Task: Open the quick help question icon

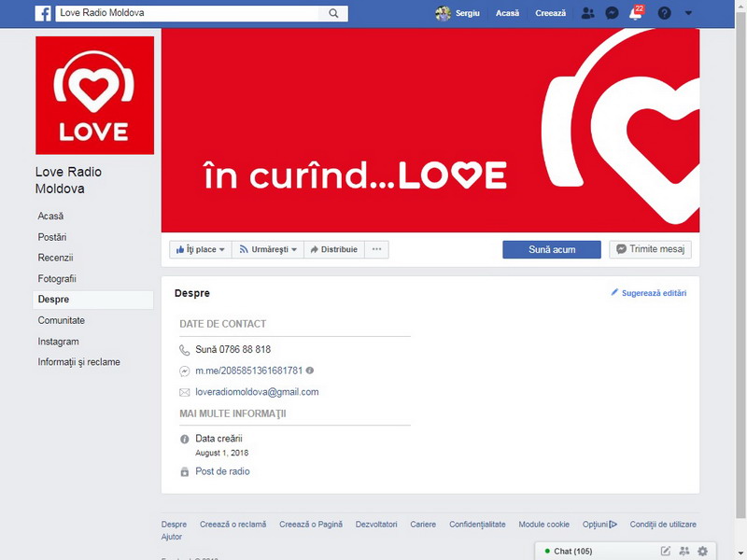Action: (664, 13)
